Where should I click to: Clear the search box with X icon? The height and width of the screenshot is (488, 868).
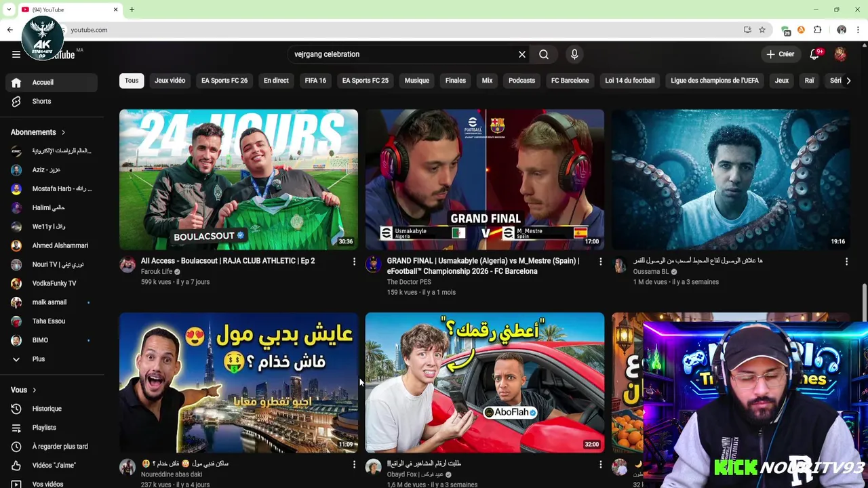point(522,54)
